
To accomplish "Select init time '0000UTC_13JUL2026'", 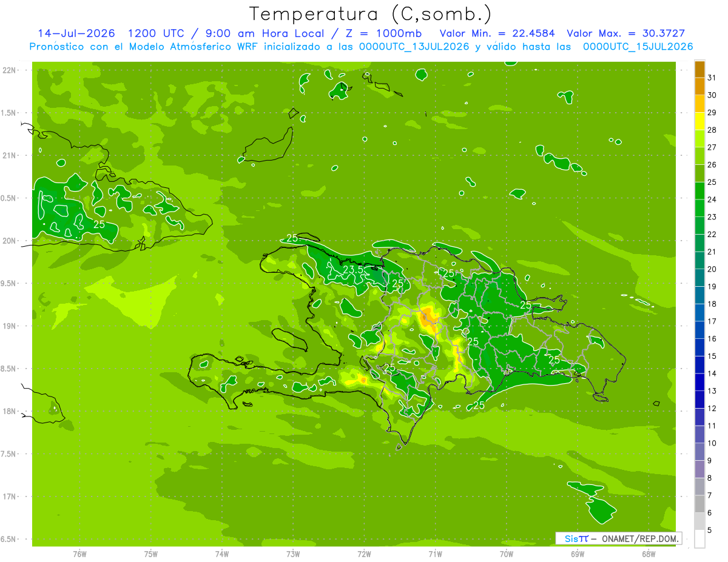I will click(414, 47).
